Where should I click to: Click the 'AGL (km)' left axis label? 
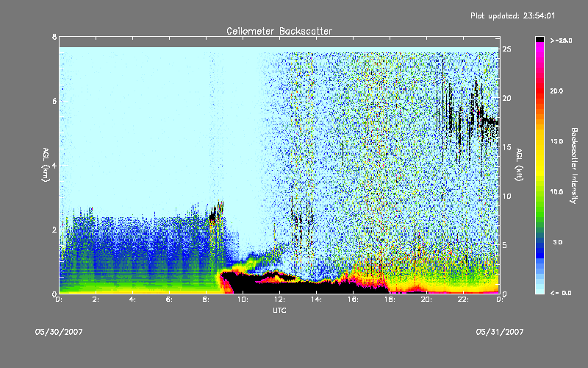tap(46, 165)
